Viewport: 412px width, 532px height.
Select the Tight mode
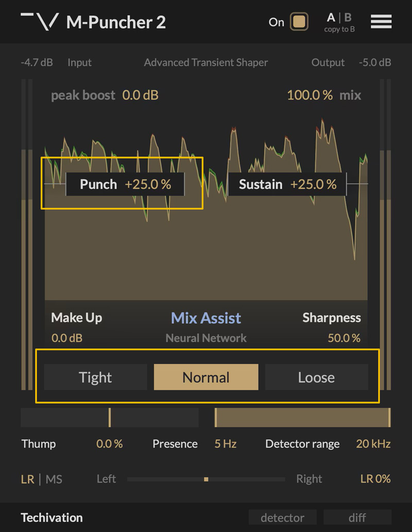[x=95, y=377]
